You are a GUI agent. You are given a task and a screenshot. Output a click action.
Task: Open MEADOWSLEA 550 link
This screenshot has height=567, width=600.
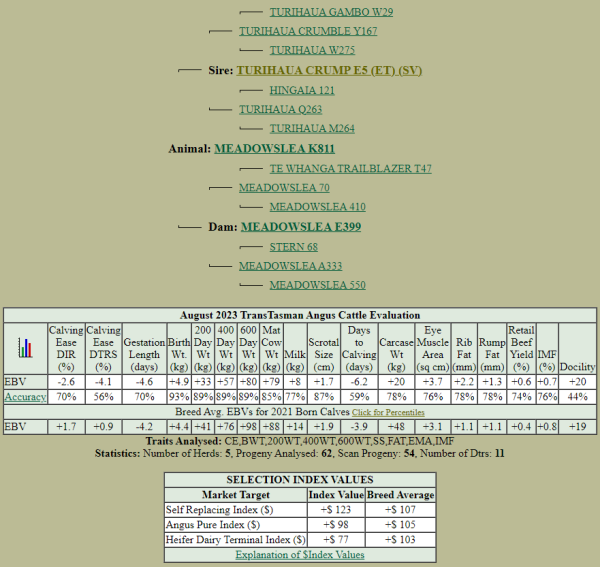pos(318,285)
